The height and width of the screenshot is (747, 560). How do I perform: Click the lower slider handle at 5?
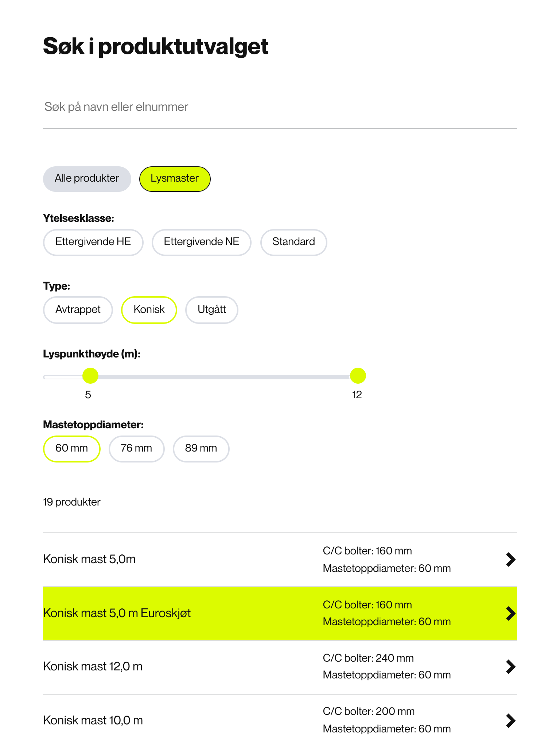[90, 376]
